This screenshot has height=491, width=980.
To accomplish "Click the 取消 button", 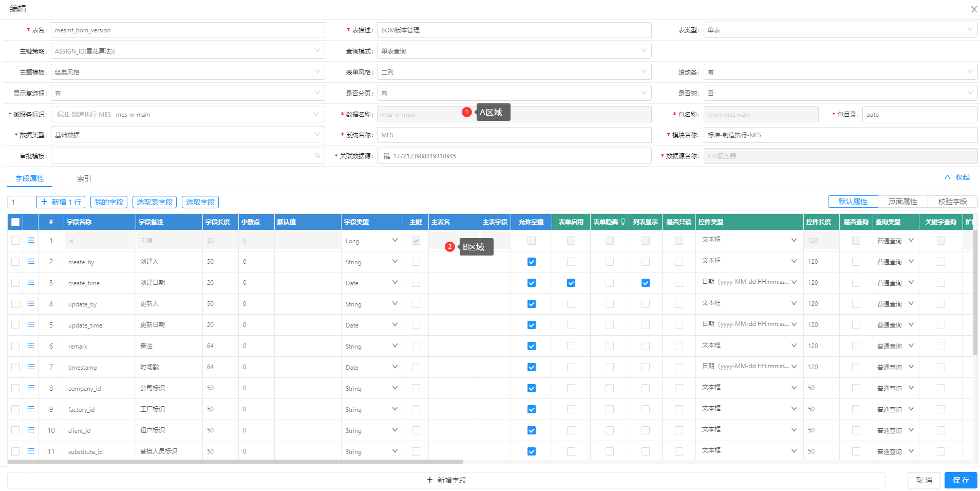I will pyautogui.click(x=924, y=480).
